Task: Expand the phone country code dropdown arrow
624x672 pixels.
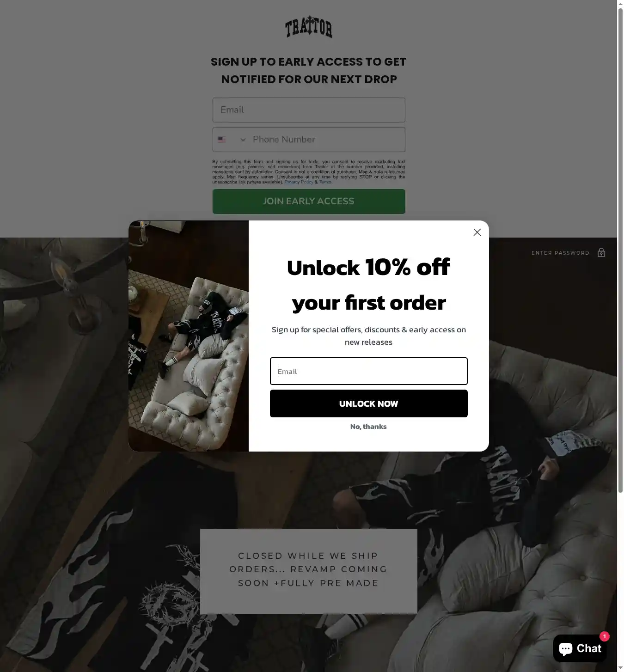Action: point(243,140)
